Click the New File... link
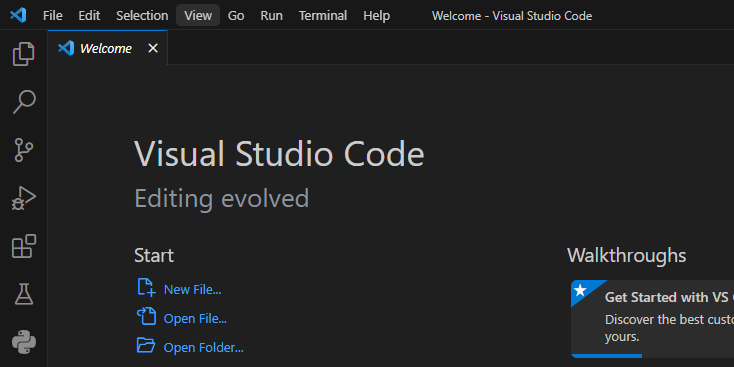 click(x=192, y=290)
